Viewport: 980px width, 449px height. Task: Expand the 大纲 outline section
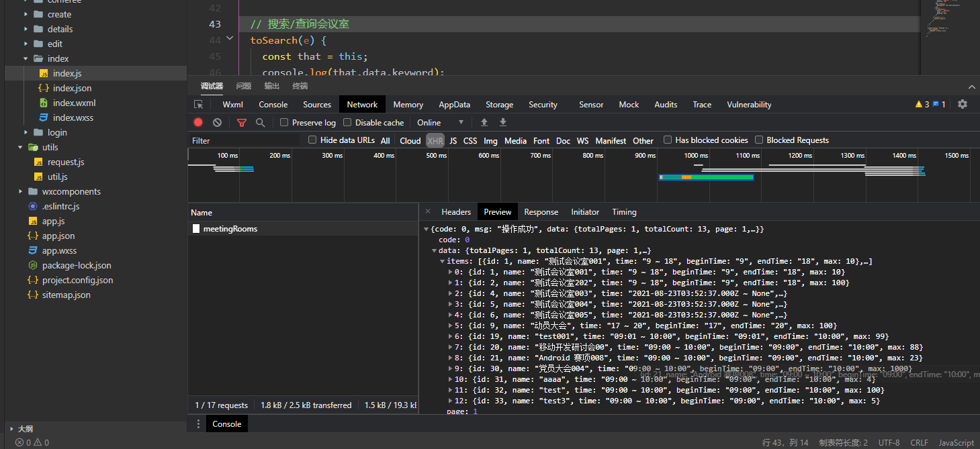tap(11, 428)
